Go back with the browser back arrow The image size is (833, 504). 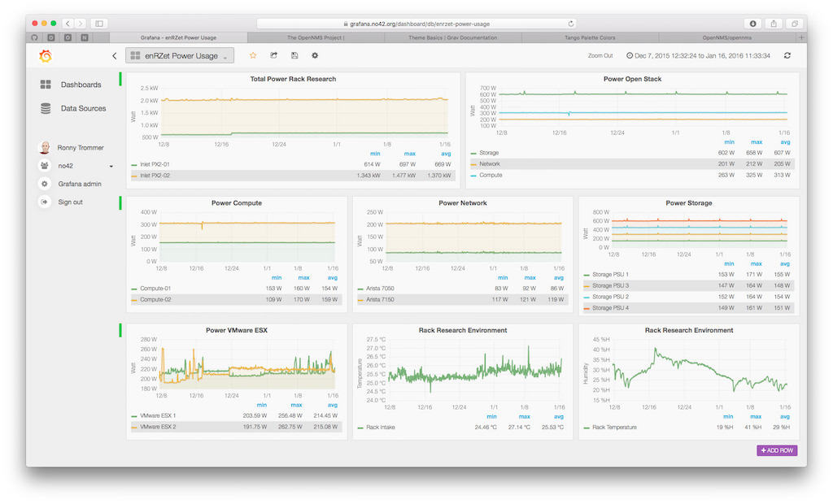(x=68, y=24)
